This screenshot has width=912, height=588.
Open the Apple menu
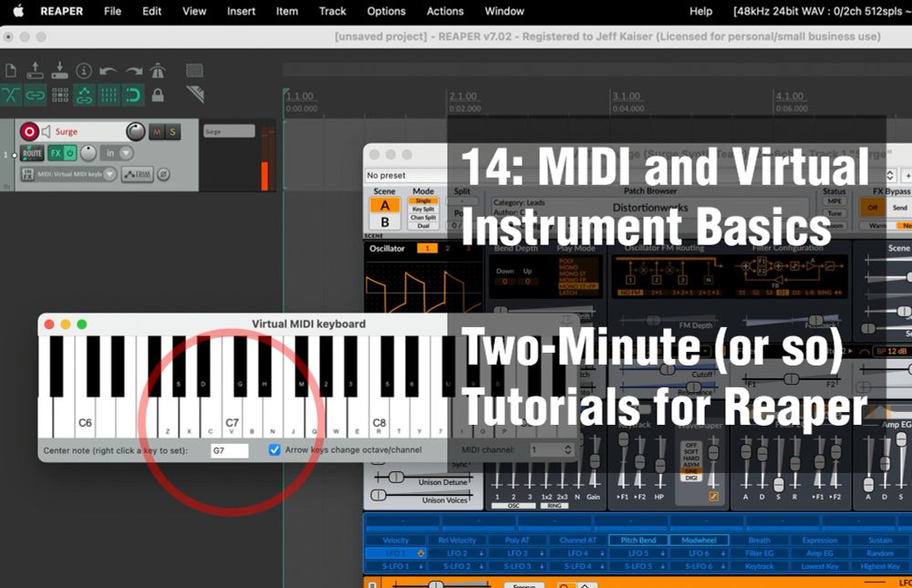[18, 11]
